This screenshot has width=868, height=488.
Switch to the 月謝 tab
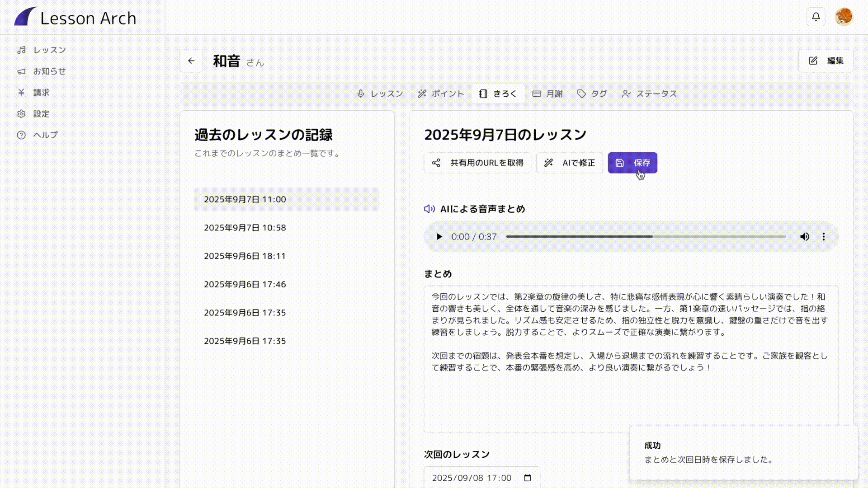pos(547,94)
